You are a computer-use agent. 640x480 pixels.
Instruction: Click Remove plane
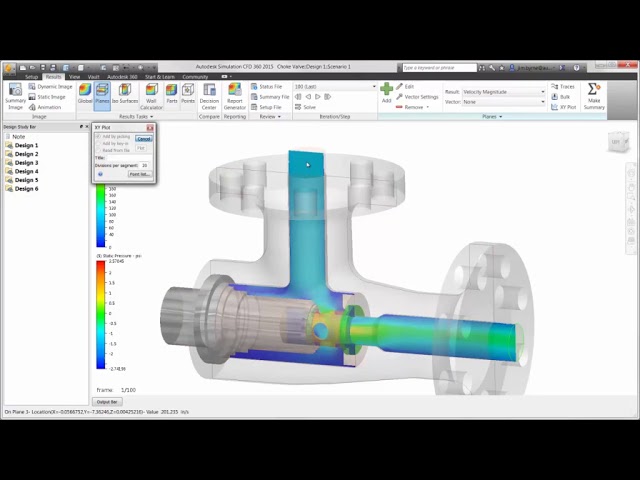coord(409,107)
